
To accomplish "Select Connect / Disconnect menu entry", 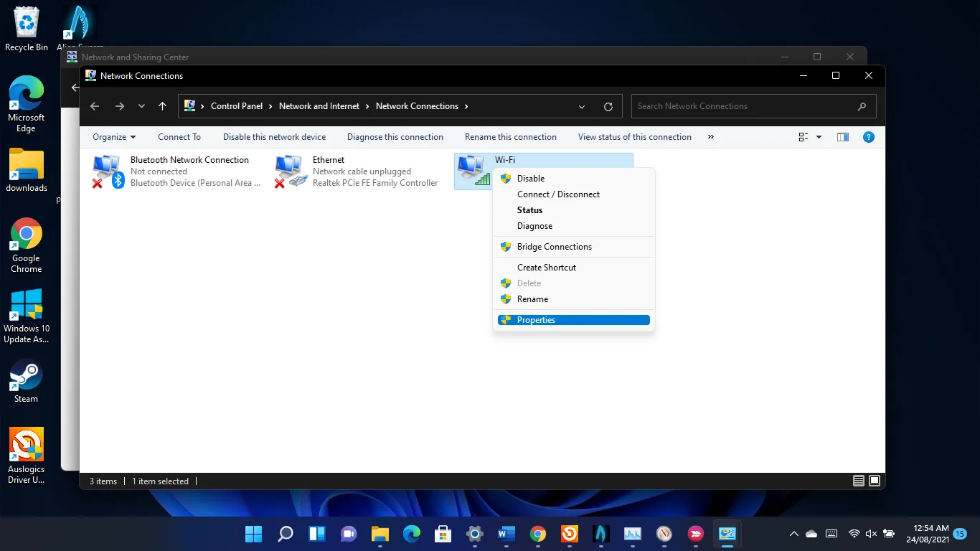I will (574, 194).
